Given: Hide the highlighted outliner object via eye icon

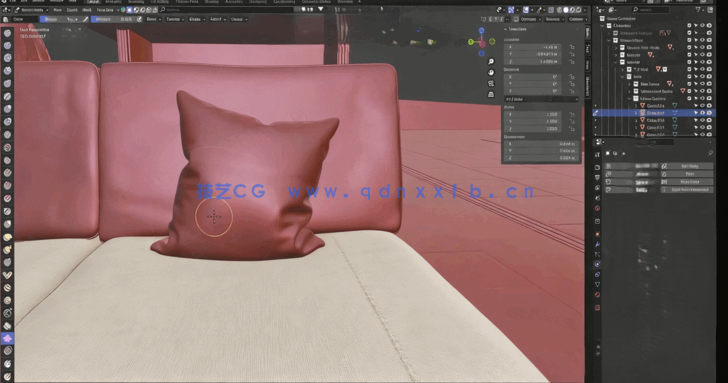Looking at the screenshot, I should pyautogui.click(x=702, y=113).
